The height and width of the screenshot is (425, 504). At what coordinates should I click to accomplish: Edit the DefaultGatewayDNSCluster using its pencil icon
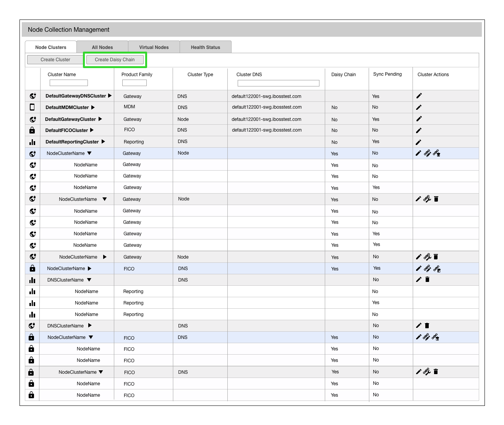click(419, 96)
